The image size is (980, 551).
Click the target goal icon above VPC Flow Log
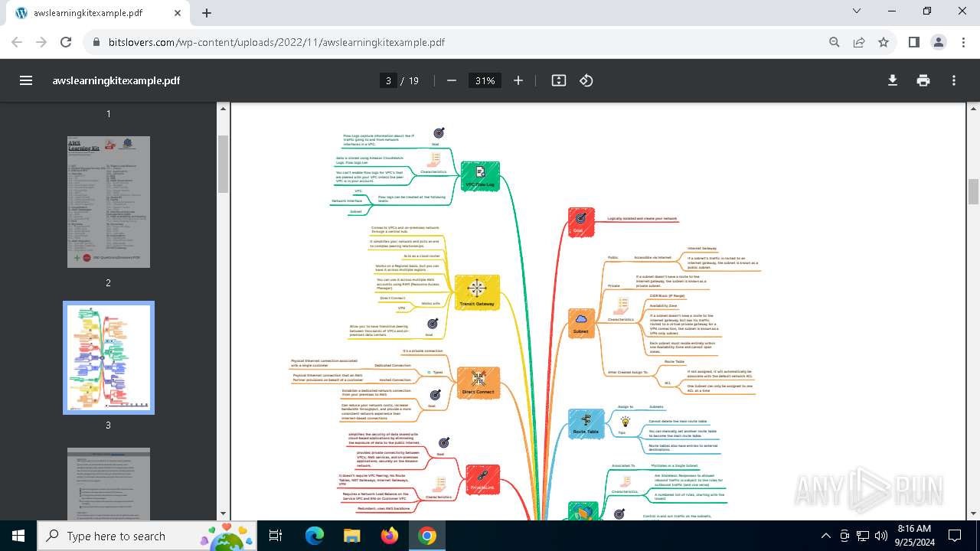coord(439,133)
